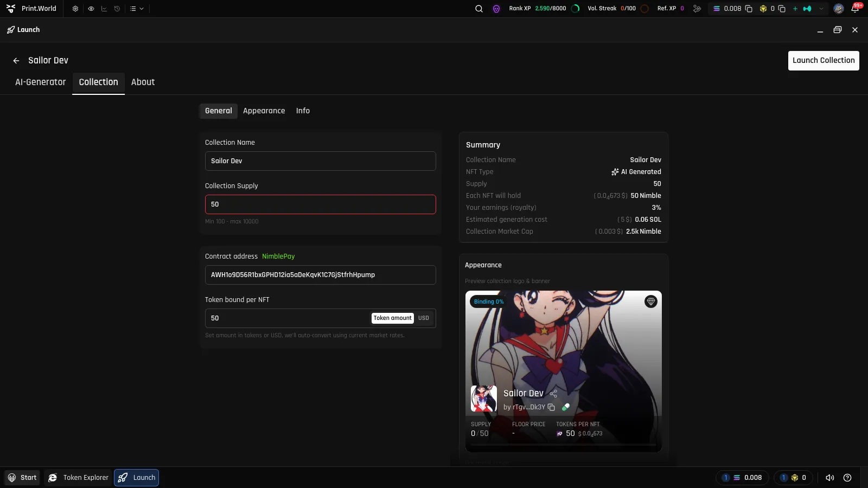Open Token Explorer from the taskbar
This screenshot has height=488, width=868.
78,478
